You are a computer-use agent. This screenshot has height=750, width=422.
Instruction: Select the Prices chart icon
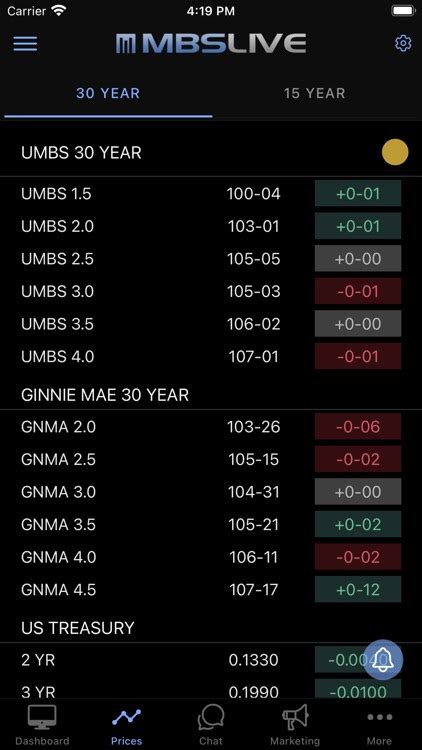click(126, 717)
